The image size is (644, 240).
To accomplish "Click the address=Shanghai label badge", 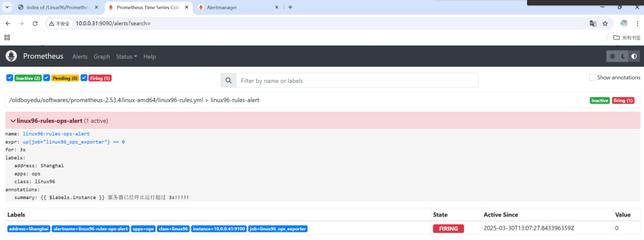I will (28, 229).
